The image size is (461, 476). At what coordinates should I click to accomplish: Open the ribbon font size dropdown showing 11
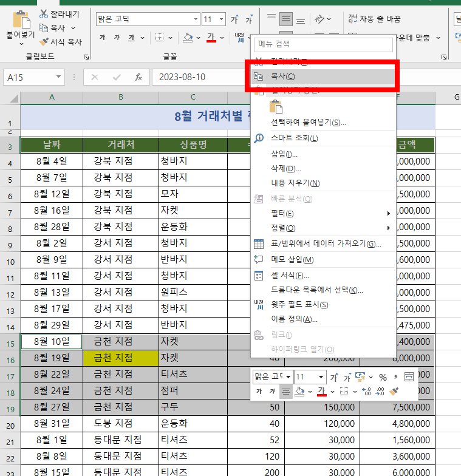221,19
